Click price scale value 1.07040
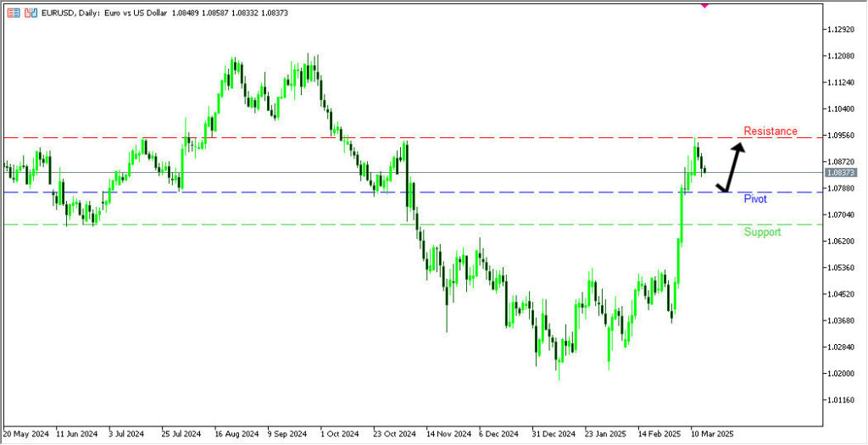 [840, 214]
